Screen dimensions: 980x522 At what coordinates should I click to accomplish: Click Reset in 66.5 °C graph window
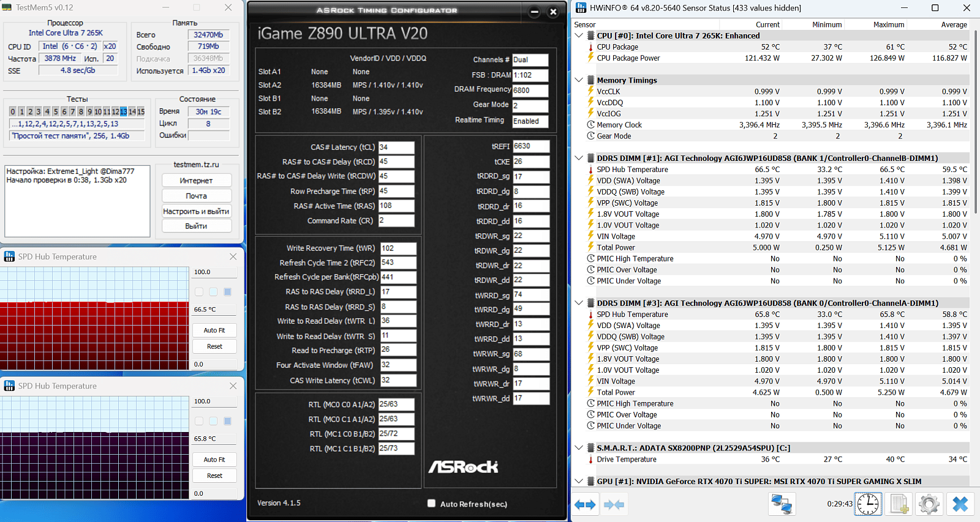click(214, 346)
